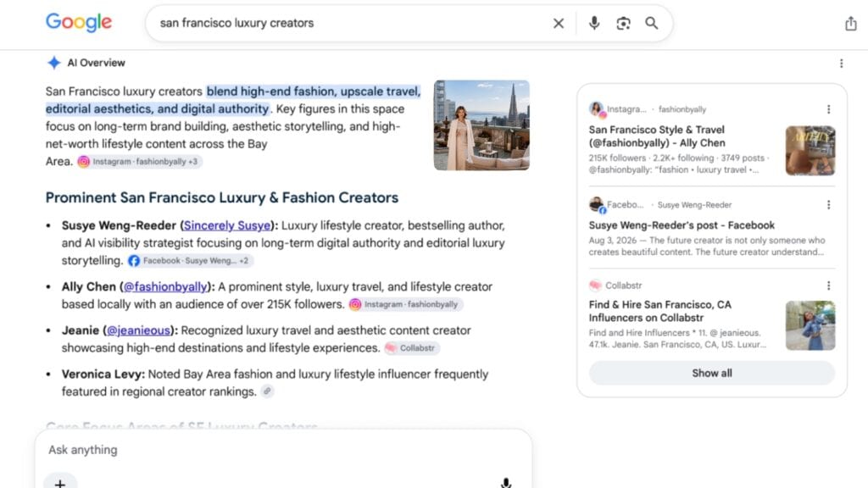Click the Google logo
This screenshot has width=868, height=488.
(79, 22)
